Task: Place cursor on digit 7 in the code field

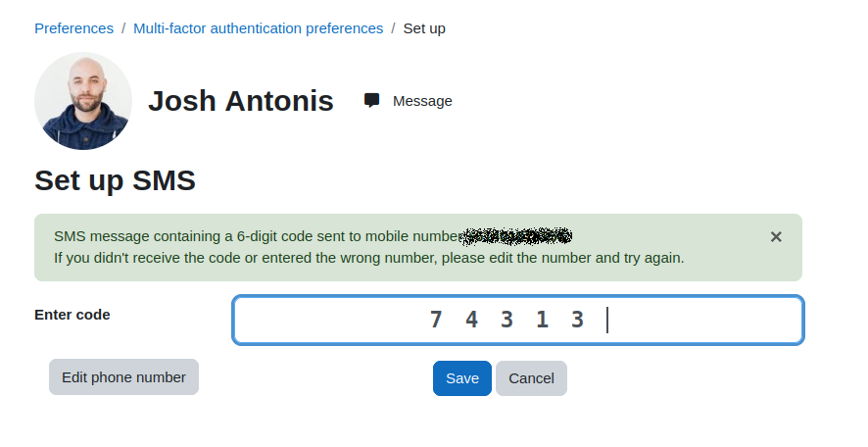Action: tap(436, 320)
